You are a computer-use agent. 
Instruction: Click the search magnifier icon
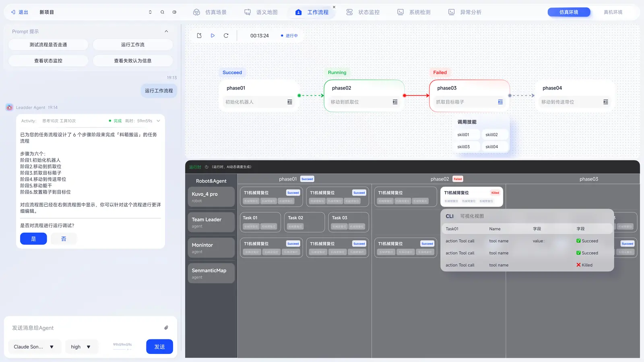coord(162,12)
